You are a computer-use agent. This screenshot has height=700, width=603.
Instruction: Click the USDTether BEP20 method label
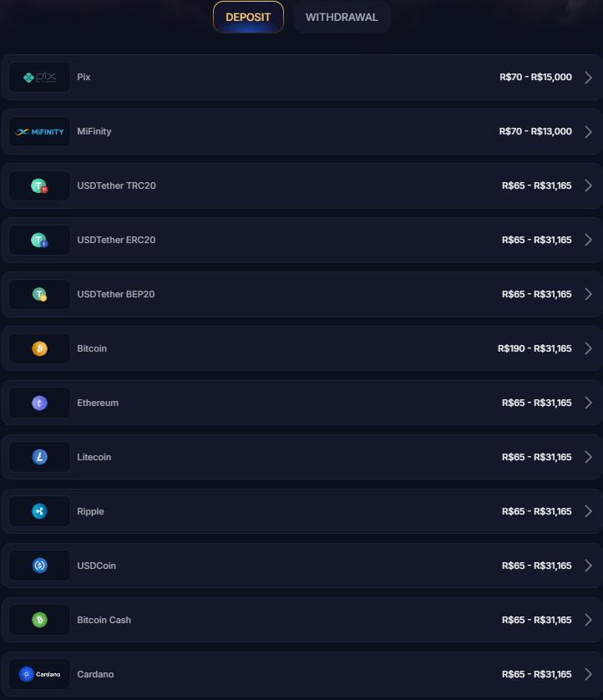point(116,295)
